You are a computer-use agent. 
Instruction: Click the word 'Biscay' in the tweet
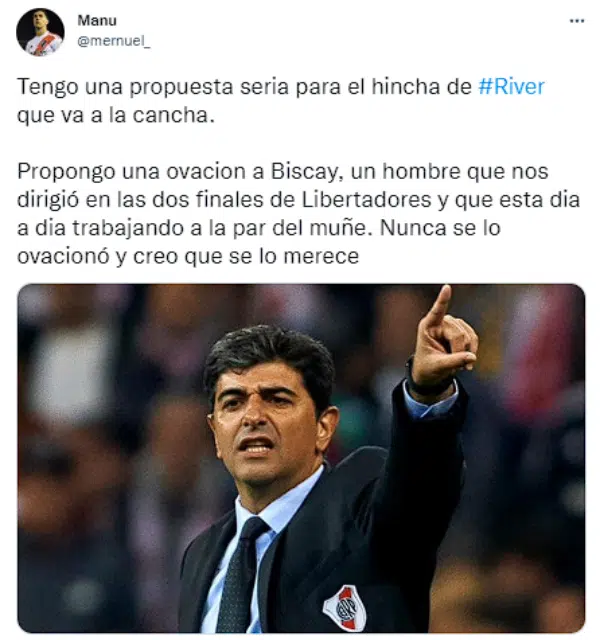click(305, 171)
